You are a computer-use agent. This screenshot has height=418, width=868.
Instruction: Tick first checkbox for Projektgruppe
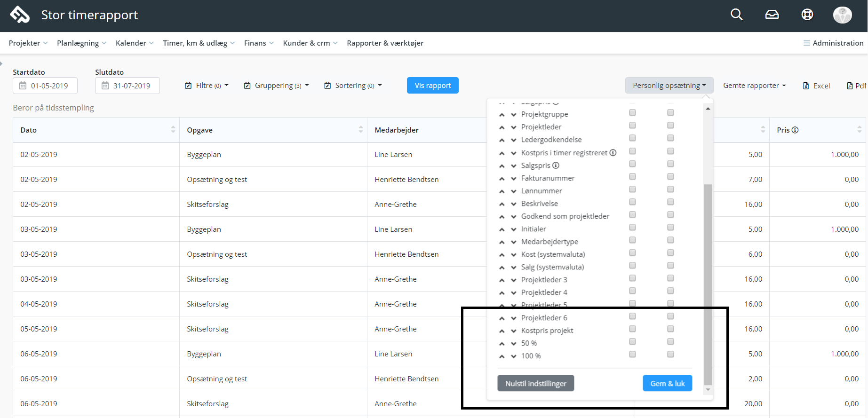632,113
